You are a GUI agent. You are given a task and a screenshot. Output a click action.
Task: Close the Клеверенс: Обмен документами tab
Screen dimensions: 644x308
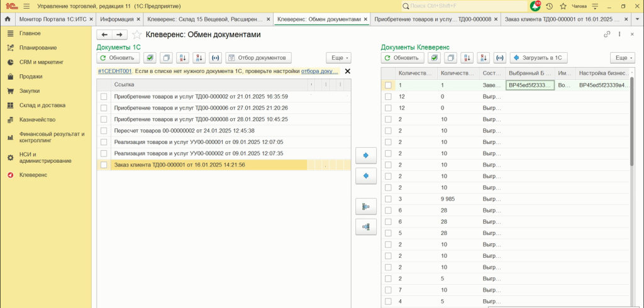tap(365, 19)
